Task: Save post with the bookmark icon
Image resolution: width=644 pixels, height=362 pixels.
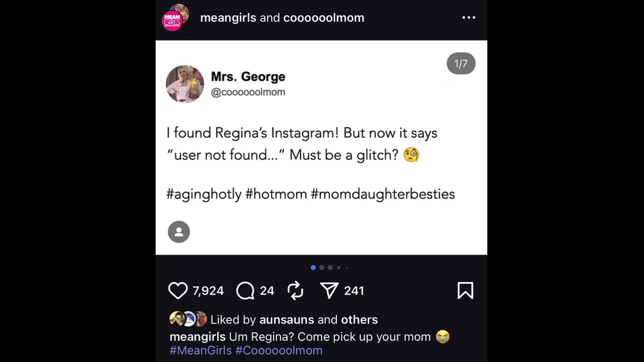Action: [465, 290]
